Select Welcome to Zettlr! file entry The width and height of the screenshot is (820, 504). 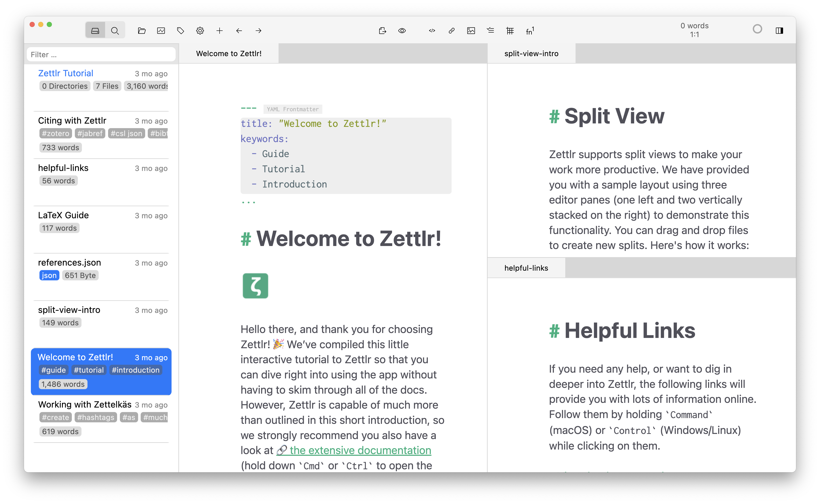(101, 371)
